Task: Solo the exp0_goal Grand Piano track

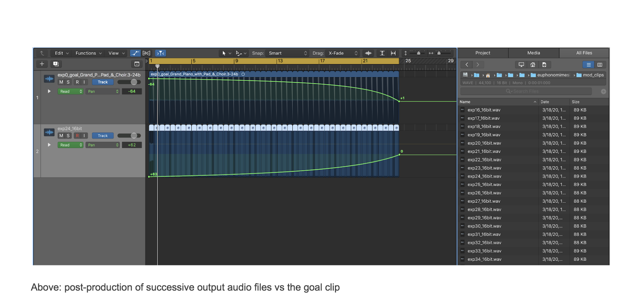Action: pos(68,82)
